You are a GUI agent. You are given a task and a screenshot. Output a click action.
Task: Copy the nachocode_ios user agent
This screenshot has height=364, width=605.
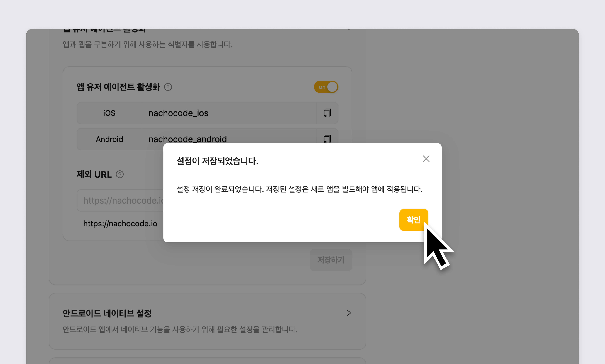(x=327, y=113)
